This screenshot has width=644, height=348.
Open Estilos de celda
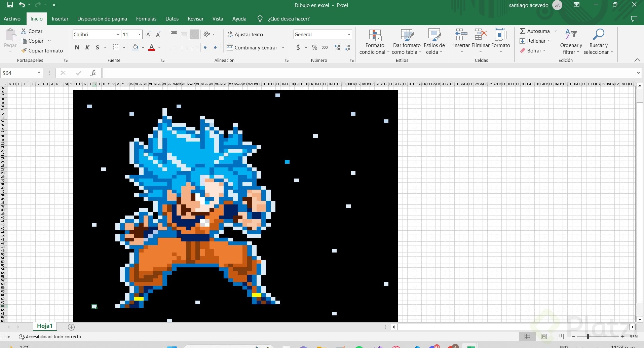point(434,42)
